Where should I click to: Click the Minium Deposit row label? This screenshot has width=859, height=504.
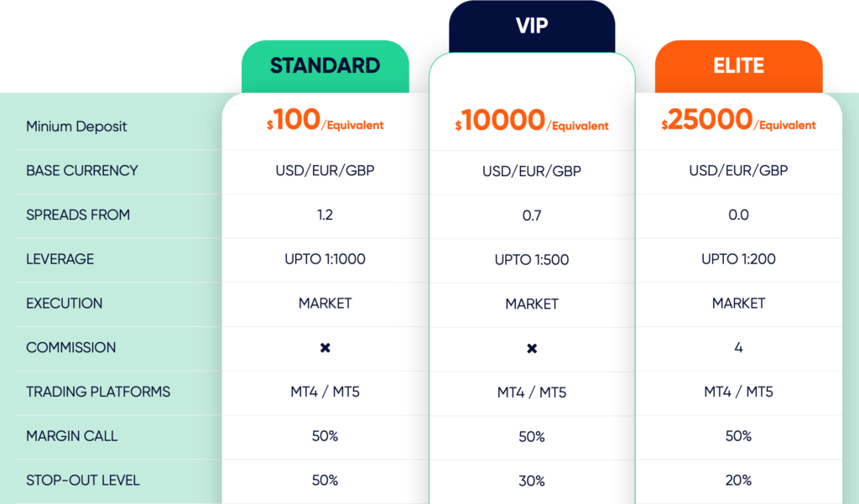(x=76, y=127)
